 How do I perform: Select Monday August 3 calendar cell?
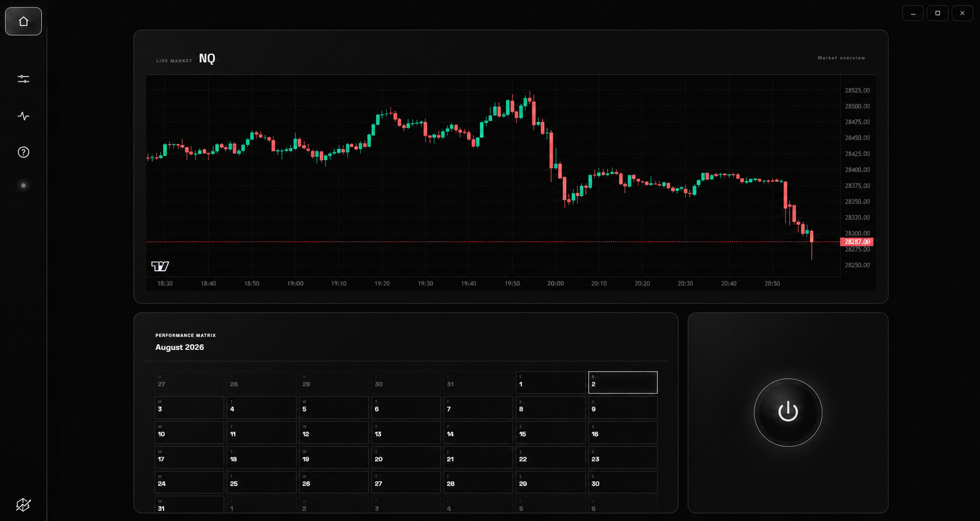pos(189,408)
